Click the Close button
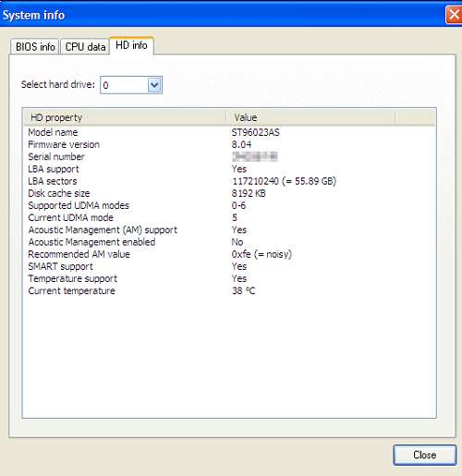The height and width of the screenshot is (476, 462). 425,455
